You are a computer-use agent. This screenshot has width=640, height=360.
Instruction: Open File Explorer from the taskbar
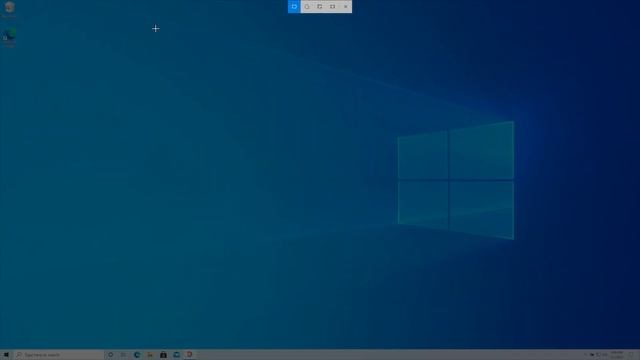pyautogui.click(x=150, y=355)
